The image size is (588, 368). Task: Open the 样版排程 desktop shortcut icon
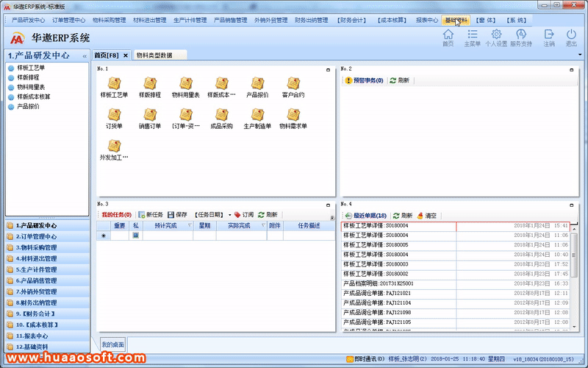(x=150, y=87)
